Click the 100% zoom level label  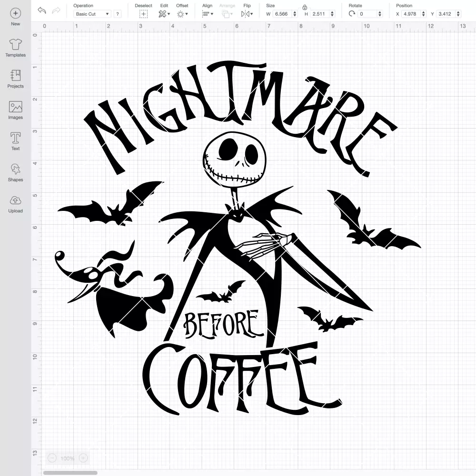[68, 458]
